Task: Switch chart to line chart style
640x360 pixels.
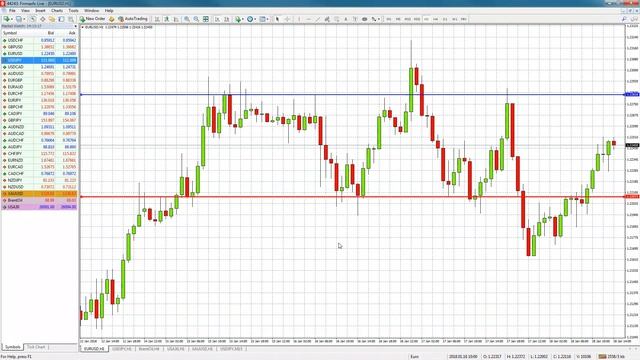Action: 176,19
